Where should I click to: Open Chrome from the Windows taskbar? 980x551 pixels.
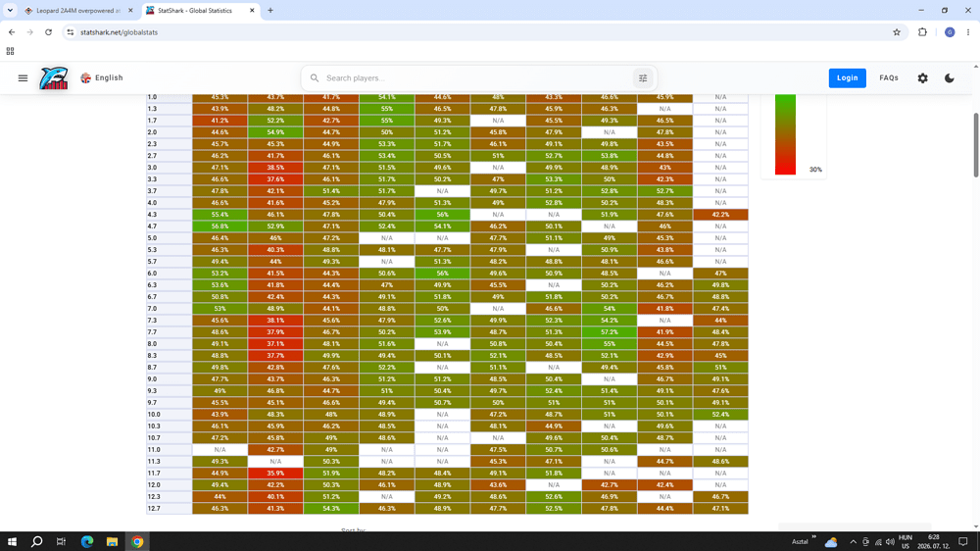pyautogui.click(x=137, y=541)
